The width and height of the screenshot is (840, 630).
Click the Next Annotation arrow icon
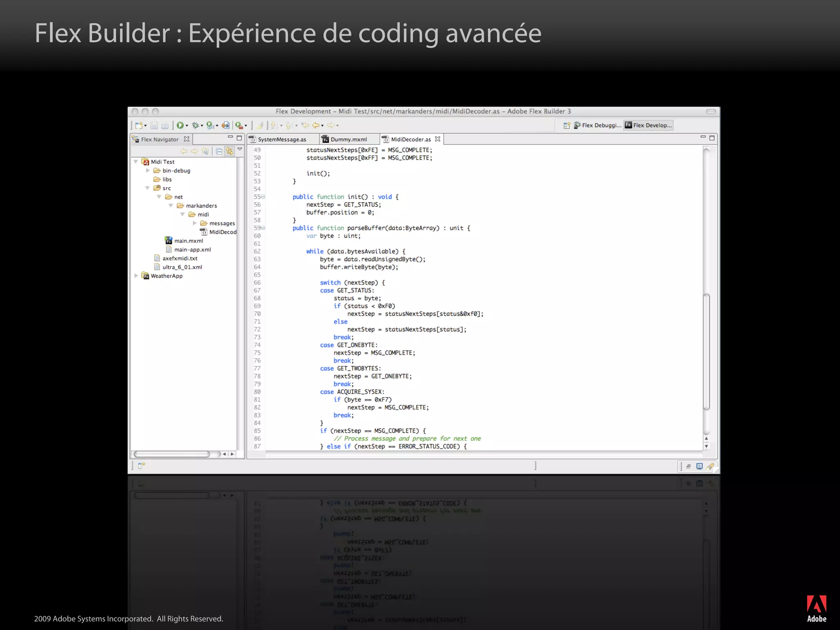coord(274,126)
